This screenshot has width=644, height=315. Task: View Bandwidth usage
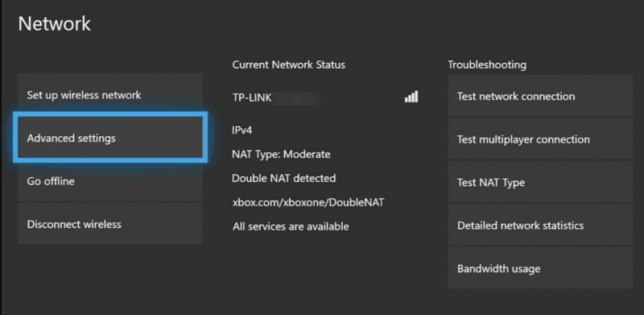(540, 268)
